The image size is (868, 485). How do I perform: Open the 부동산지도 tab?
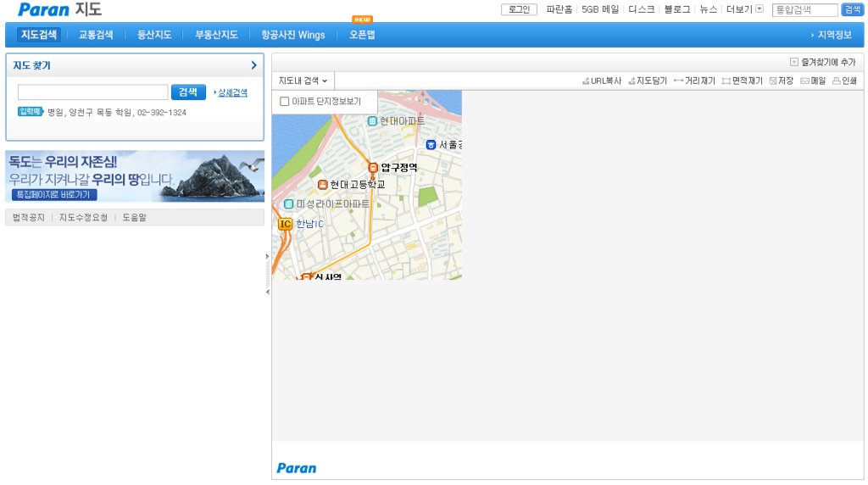pos(216,35)
